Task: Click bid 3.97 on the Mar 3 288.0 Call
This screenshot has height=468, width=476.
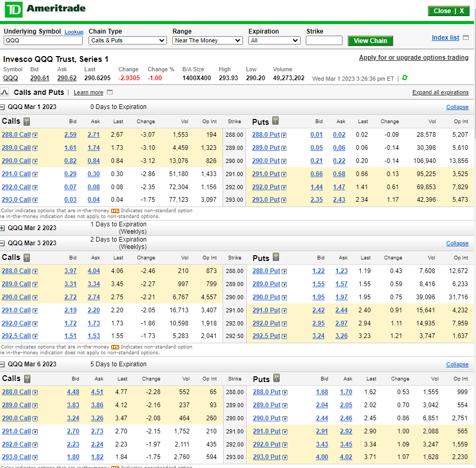Action: 70,271
